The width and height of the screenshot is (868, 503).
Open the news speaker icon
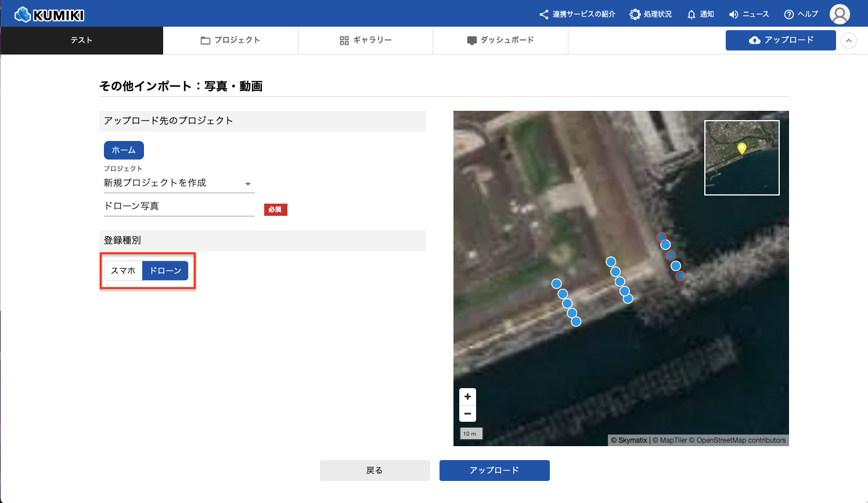[x=734, y=15]
